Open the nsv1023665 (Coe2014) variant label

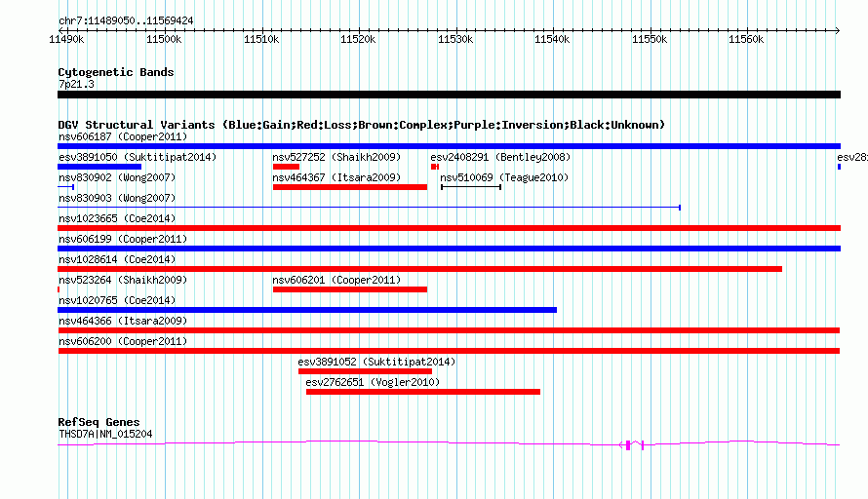tap(117, 218)
